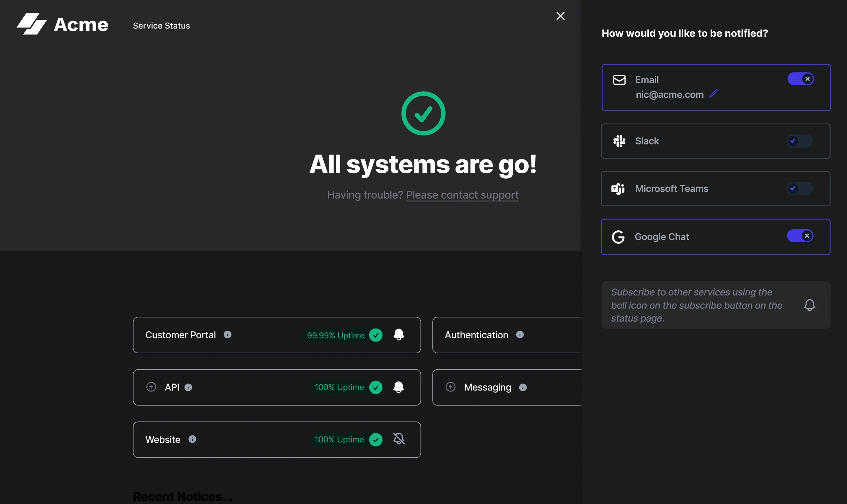Disable Email notifications
This screenshot has width=847, height=504.
pyautogui.click(x=800, y=79)
